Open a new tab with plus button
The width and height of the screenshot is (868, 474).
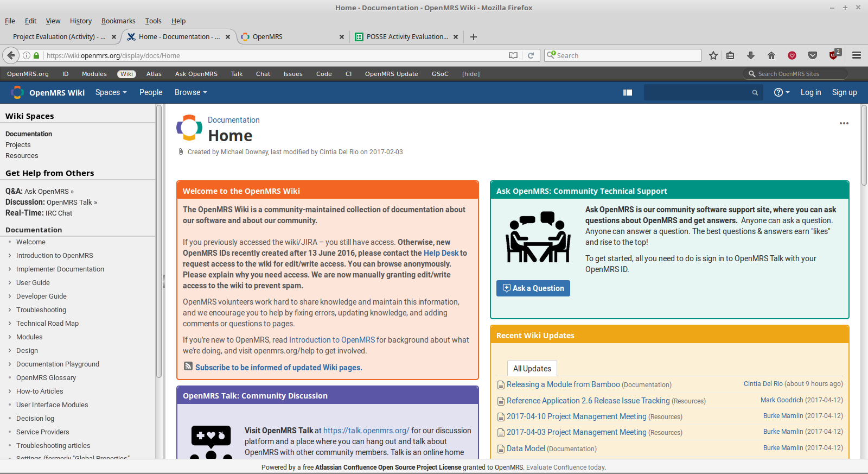[x=474, y=37]
